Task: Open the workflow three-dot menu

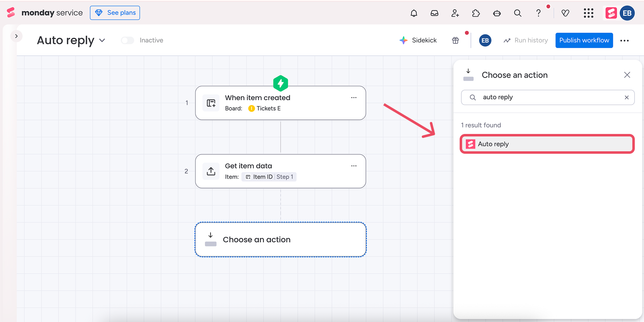Action: click(625, 40)
